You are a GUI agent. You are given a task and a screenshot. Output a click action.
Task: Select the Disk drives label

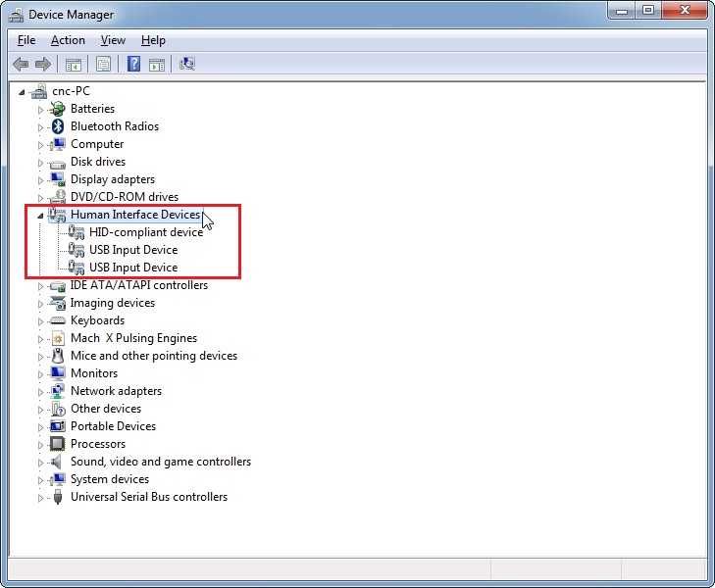pos(98,162)
